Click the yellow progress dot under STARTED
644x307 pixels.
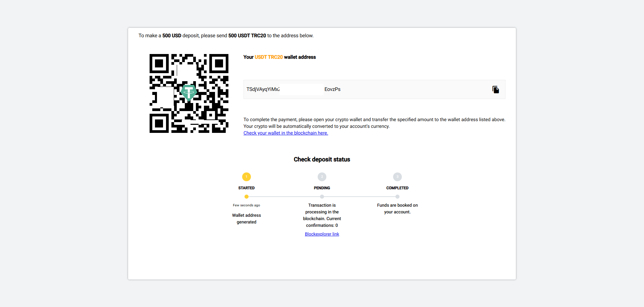[x=247, y=197]
